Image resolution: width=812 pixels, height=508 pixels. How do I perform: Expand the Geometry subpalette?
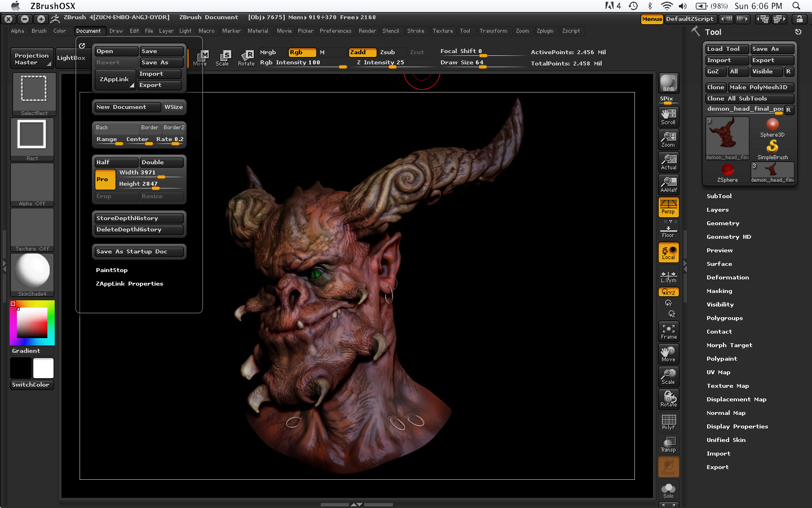point(723,224)
